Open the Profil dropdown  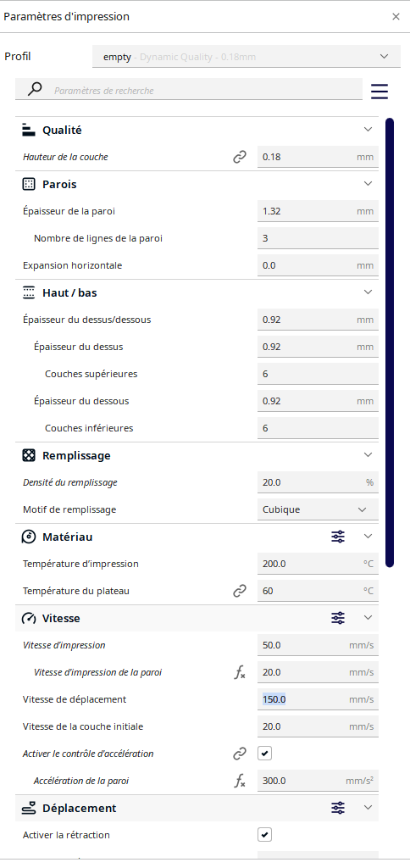pos(247,57)
